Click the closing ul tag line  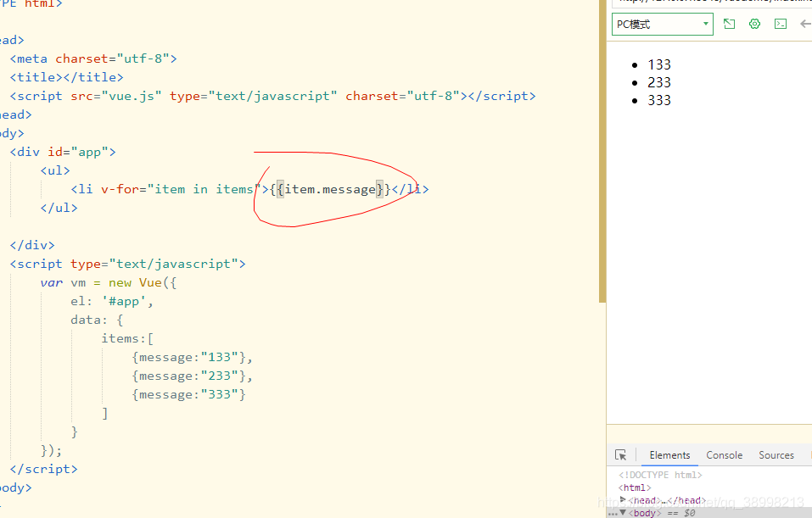[59, 208]
